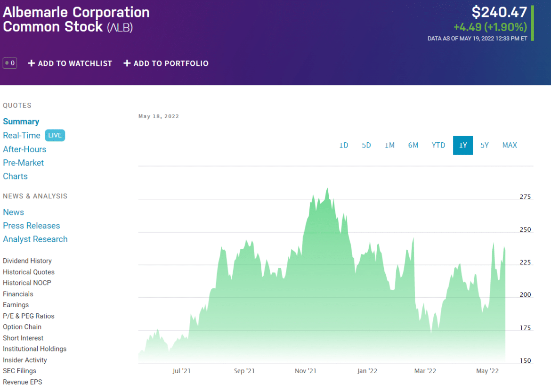Click the +4.49 (+1.90%) price change
The width and height of the screenshot is (551, 392).
pyautogui.click(x=490, y=27)
